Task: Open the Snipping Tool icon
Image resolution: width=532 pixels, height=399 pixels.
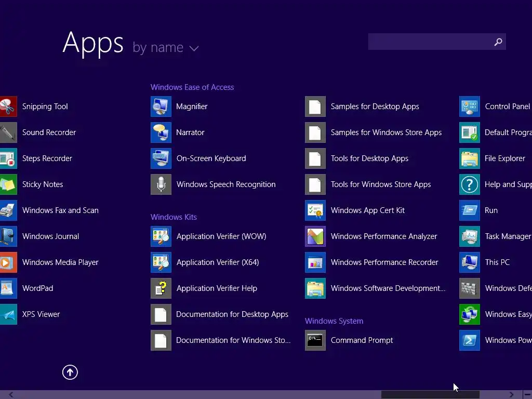Action: 8,107
